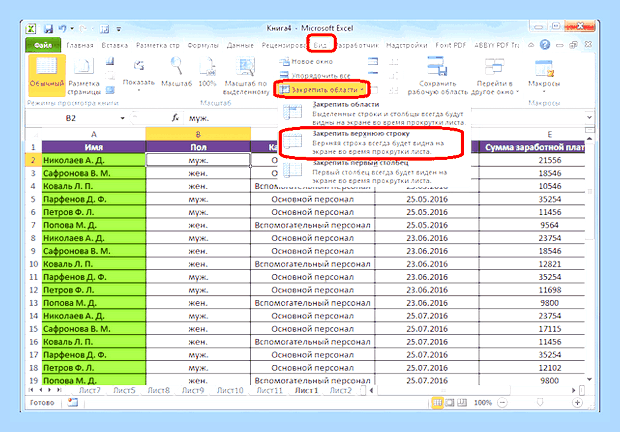Screen dimensions: 620x432
Task: Click the Excel application icon in title bar
Action: [31, 29]
